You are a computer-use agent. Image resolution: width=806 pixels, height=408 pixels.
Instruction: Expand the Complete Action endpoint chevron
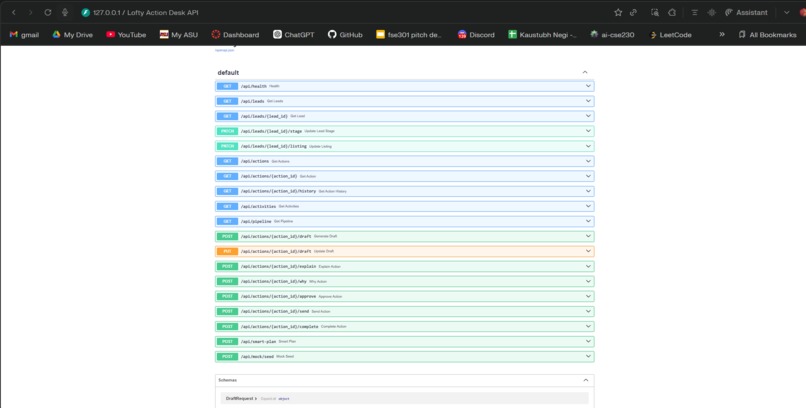pos(588,326)
